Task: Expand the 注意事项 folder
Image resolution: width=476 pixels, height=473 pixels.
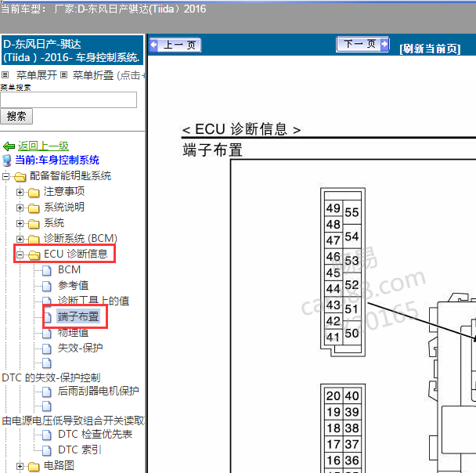Action: [x=20, y=192]
